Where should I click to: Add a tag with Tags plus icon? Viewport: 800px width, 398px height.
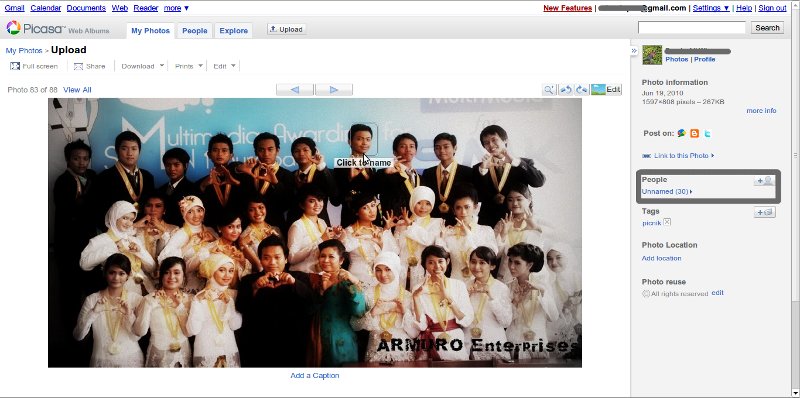(x=764, y=212)
